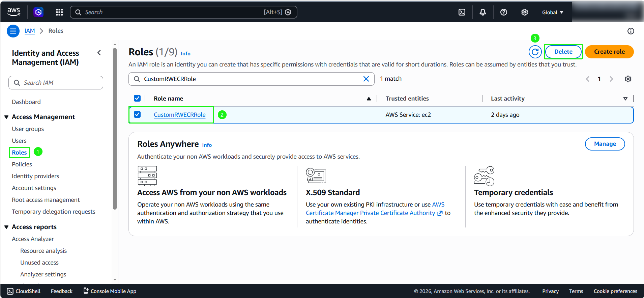This screenshot has width=644, height=298.
Task: Click the Delete button
Action: pyautogui.click(x=563, y=52)
